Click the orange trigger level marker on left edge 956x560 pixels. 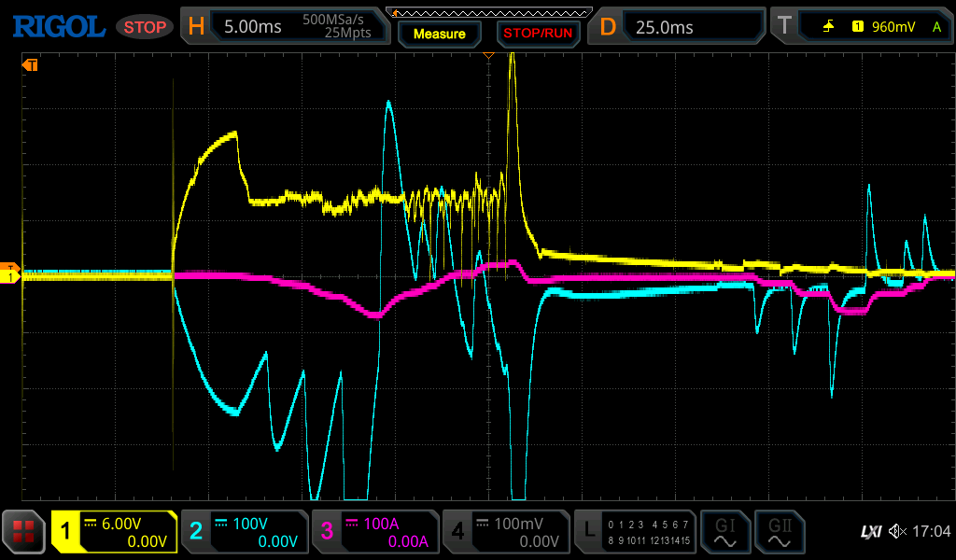coord(10,267)
